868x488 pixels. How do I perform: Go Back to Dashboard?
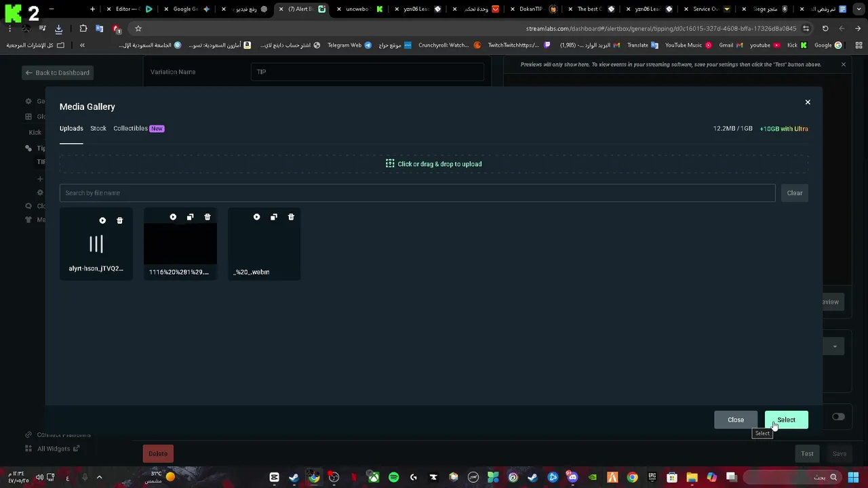coord(58,73)
